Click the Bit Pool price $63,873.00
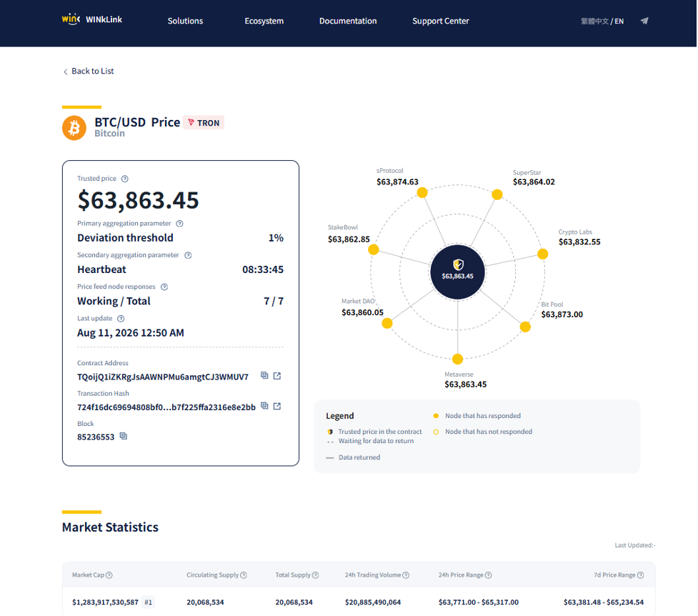This screenshot has width=698, height=616. [x=562, y=314]
